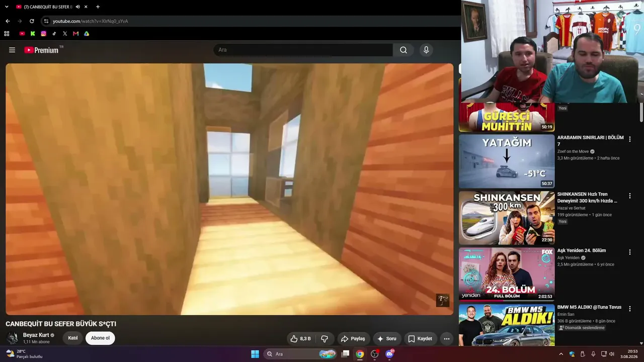644x362 pixels.
Task: Open the Chrome apps grid shortcut
Action: point(7,34)
